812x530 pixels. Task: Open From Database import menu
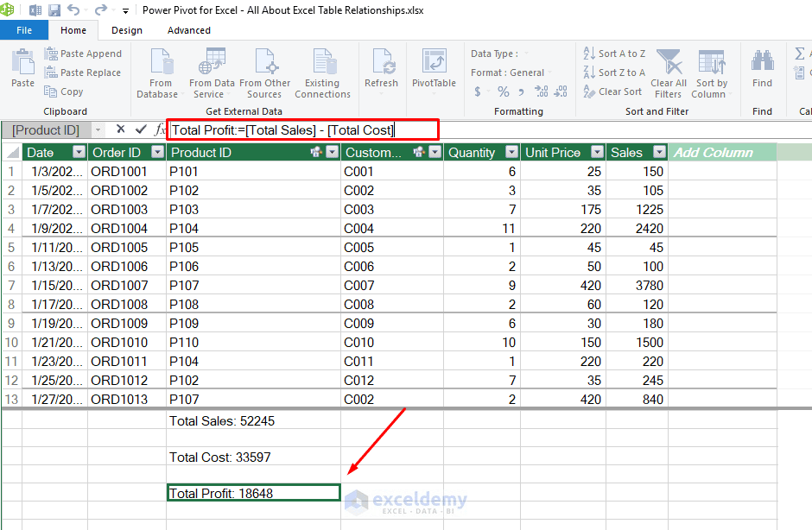coord(160,73)
